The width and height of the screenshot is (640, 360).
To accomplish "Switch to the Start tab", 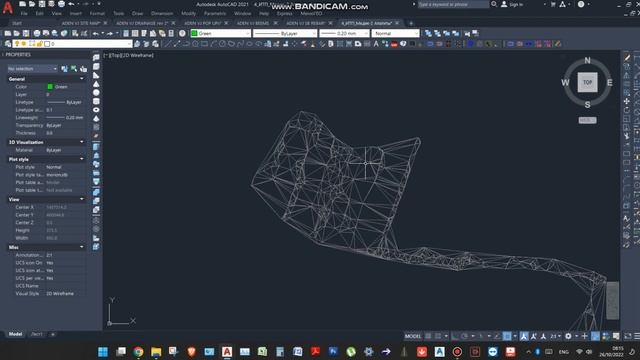I will [x=16, y=23].
